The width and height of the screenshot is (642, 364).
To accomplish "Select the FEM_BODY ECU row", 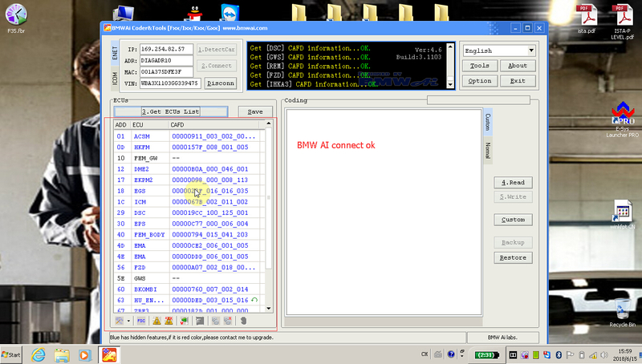I will 189,235.
